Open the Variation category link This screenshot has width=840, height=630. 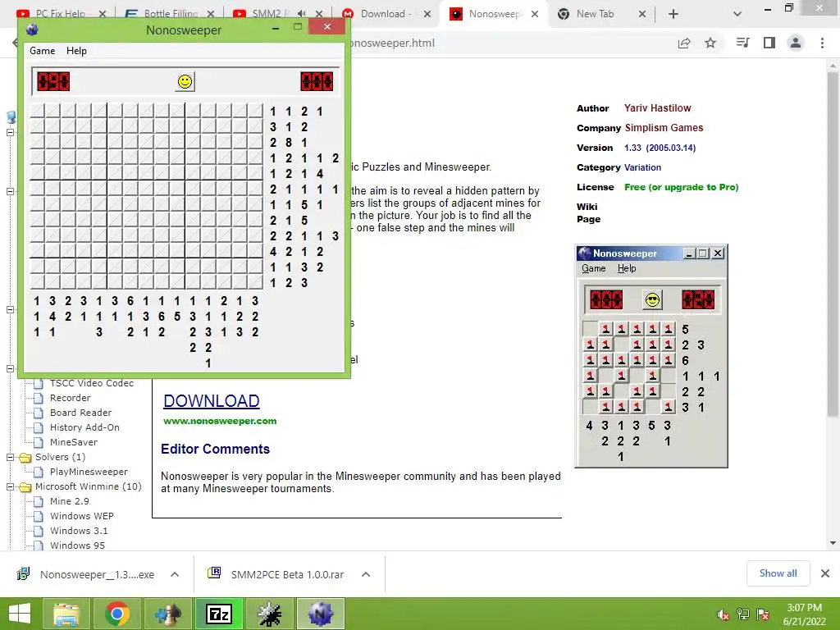[642, 167]
